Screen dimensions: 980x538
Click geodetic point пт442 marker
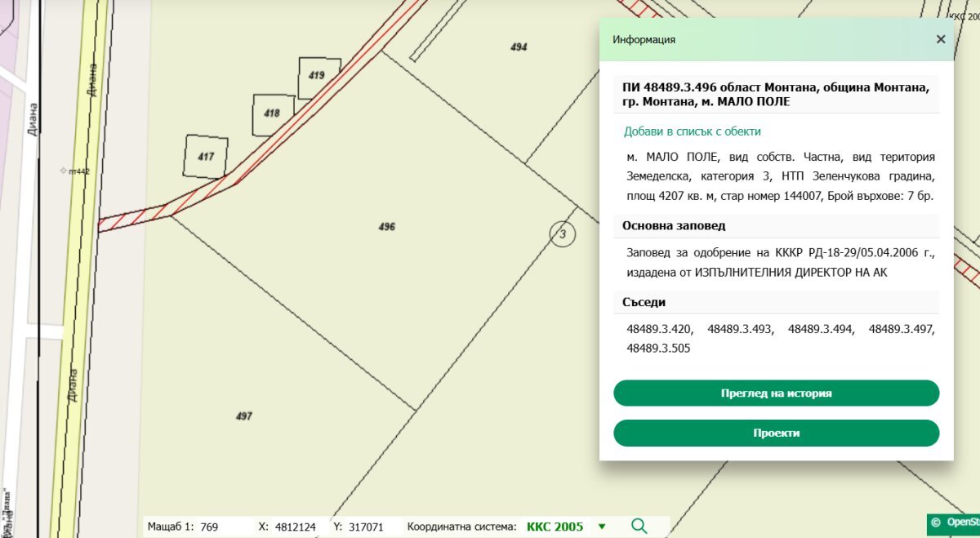65,171
